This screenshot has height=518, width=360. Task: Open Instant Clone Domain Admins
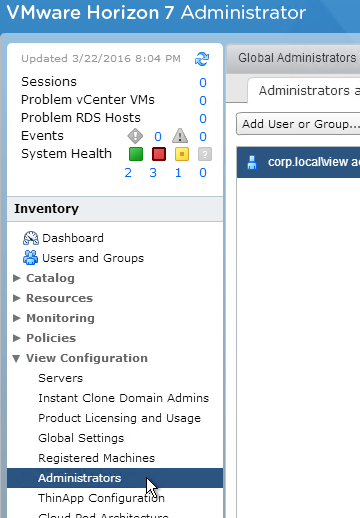(123, 398)
